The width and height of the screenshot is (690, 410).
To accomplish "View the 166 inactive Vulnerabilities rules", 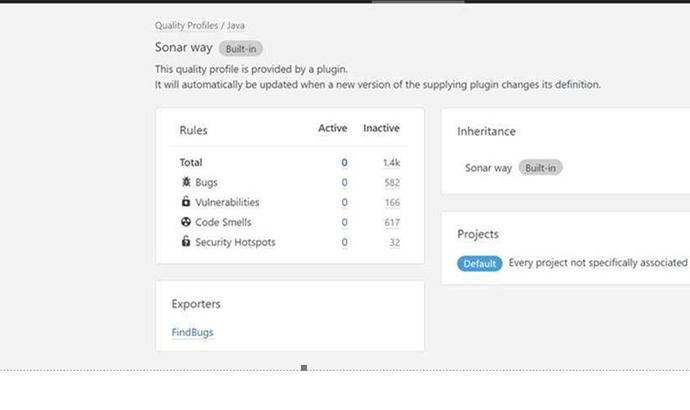I will [391, 202].
